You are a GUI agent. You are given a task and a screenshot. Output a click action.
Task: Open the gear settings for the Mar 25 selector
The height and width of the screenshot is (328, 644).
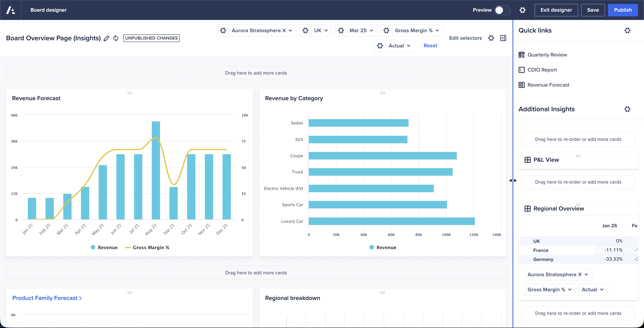pyautogui.click(x=341, y=30)
